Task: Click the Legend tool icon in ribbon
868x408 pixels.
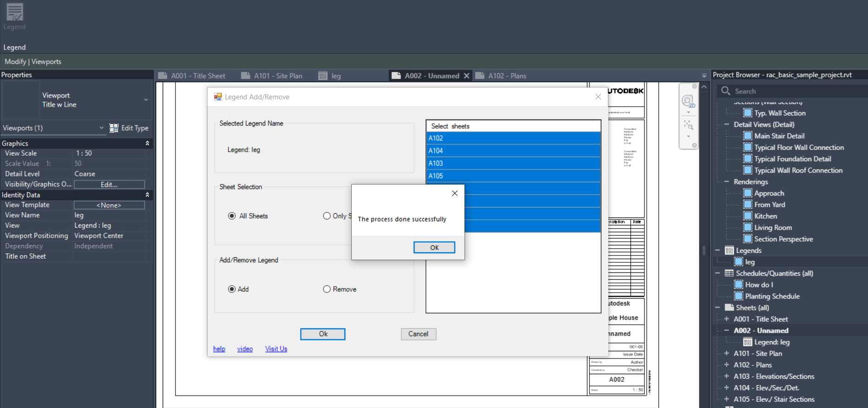Action: [15, 13]
